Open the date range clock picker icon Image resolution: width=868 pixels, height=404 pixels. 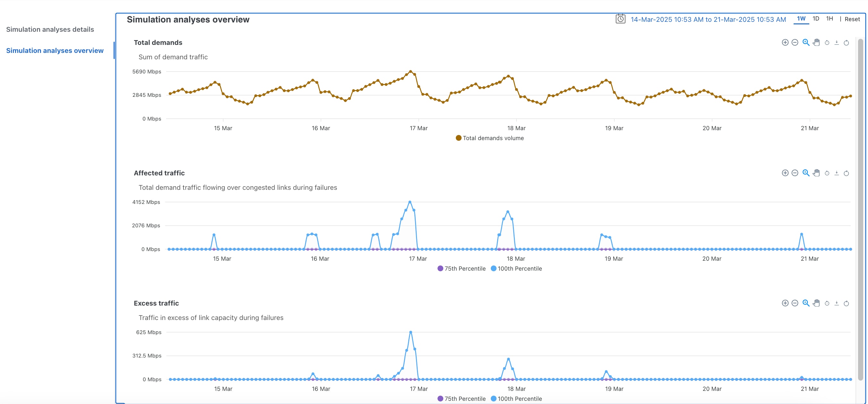coord(620,19)
